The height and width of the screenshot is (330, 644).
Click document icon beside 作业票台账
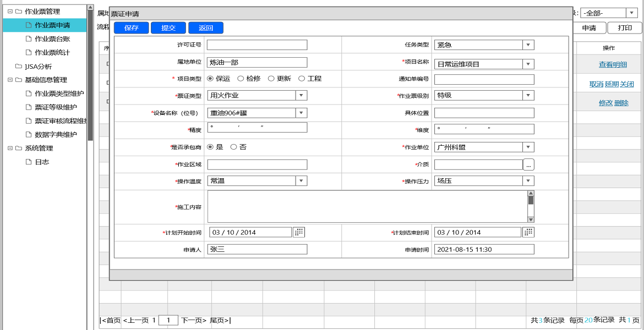[28, 39]
